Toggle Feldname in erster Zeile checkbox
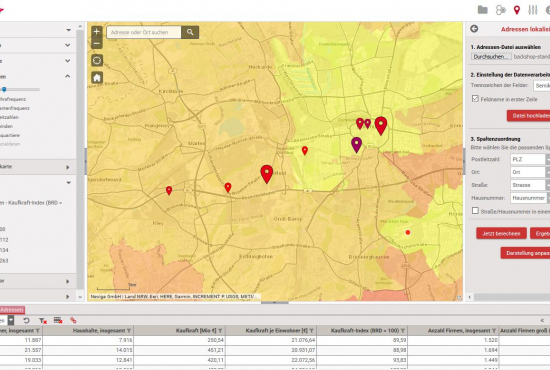The height and width of the screenshot is (370, 550). 475,99
